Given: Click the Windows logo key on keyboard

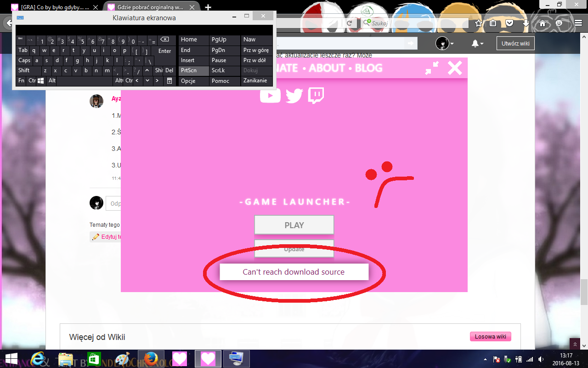Looking at the screenshot, I should pyautogui.click(x=41, y=81).
